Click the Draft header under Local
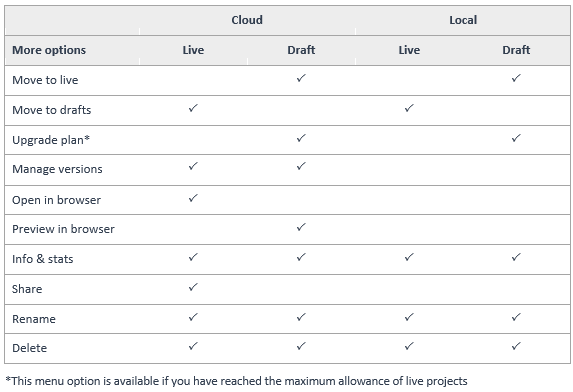This screenshot has height=392, width=573. [516, 50]
